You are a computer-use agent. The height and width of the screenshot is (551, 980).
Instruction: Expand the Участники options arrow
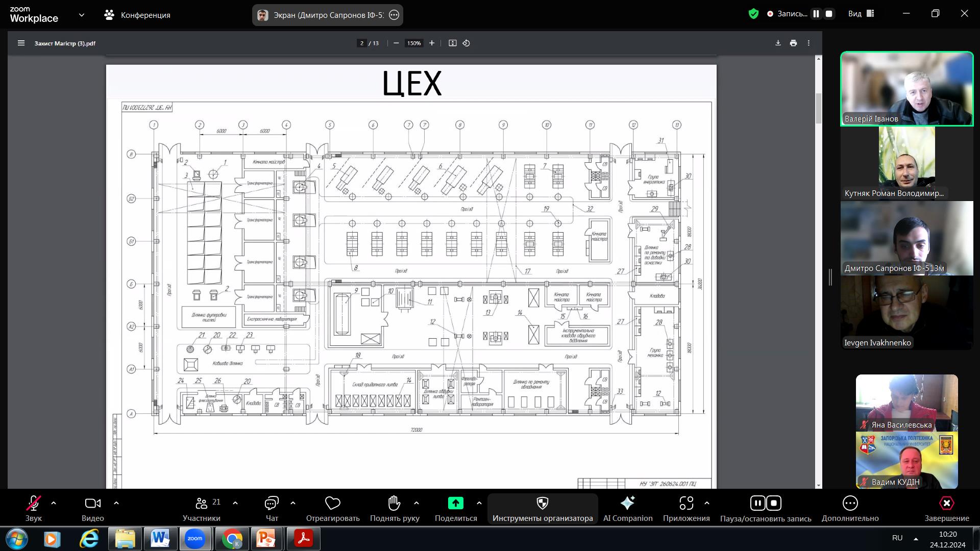(x=235, y=503)
